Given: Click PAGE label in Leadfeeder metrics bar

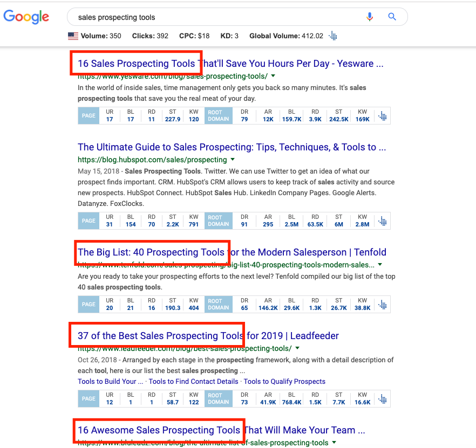Looking at the screenshot, I should (89, 399).
